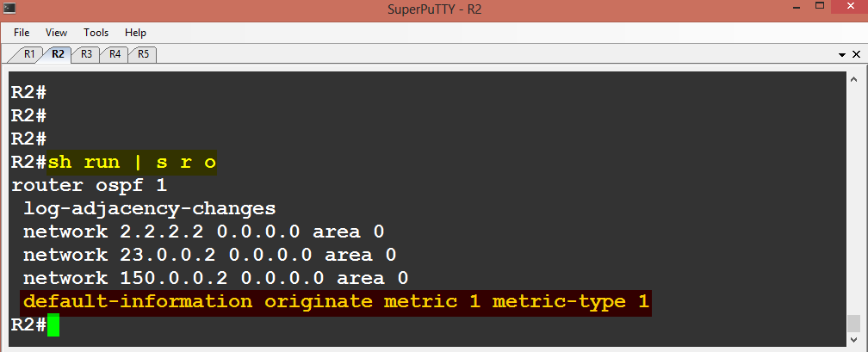The height and width of the screenshot is (352, 868).
Task: Click the green terminal cursor at prompt
Action: click(x=53, y=324)
